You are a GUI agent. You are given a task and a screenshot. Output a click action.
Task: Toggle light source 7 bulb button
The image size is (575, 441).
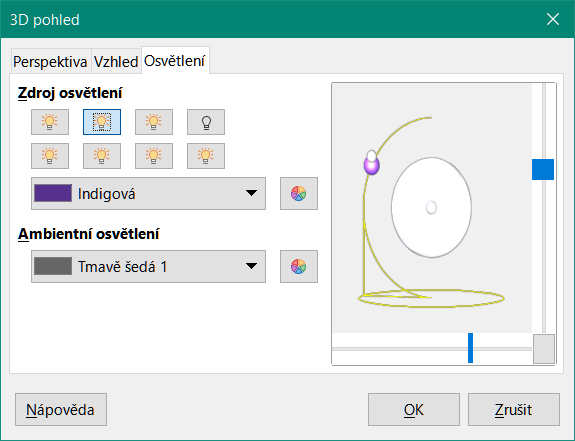click(154, 156)
